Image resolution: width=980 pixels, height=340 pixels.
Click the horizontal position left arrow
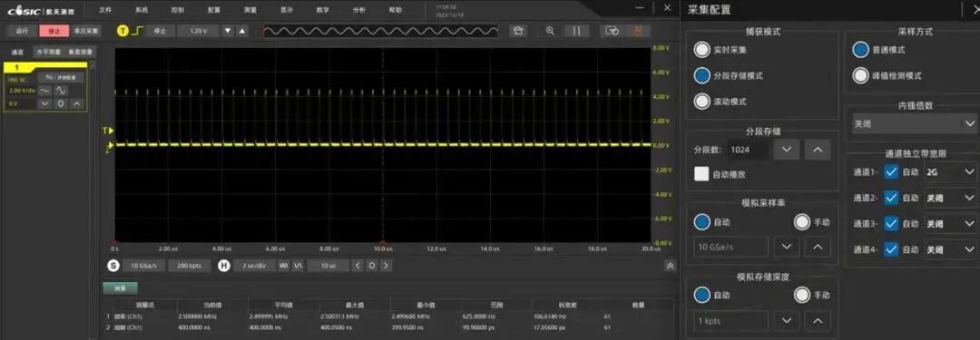358,266
